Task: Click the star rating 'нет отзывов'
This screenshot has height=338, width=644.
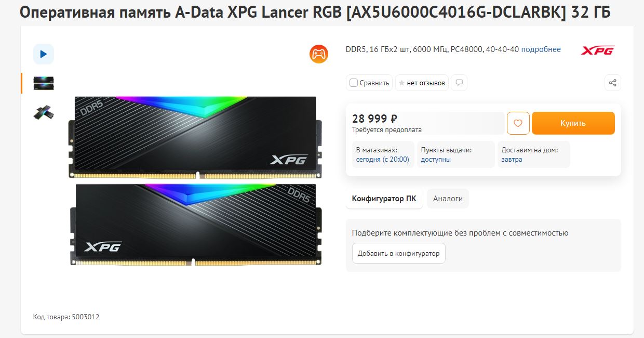Action: (422, 83)
